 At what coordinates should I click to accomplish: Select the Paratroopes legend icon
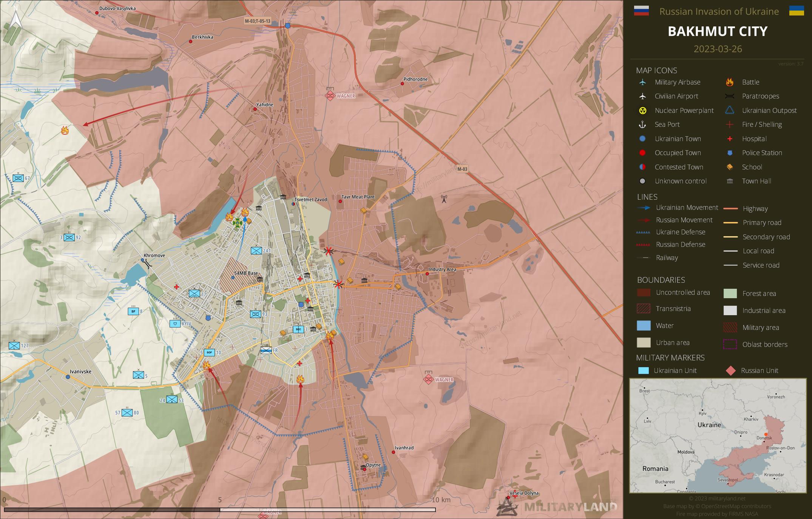pyautogui.click(x=730, y=96)
